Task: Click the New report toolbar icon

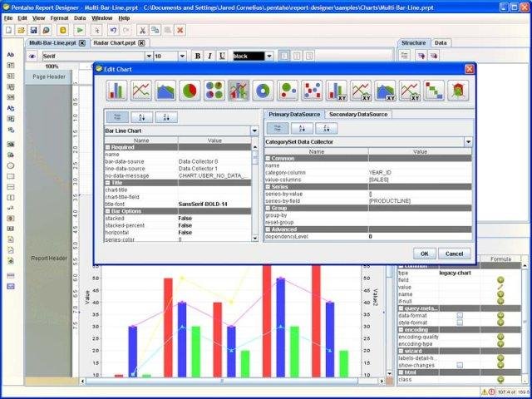Action: (9, 30)
